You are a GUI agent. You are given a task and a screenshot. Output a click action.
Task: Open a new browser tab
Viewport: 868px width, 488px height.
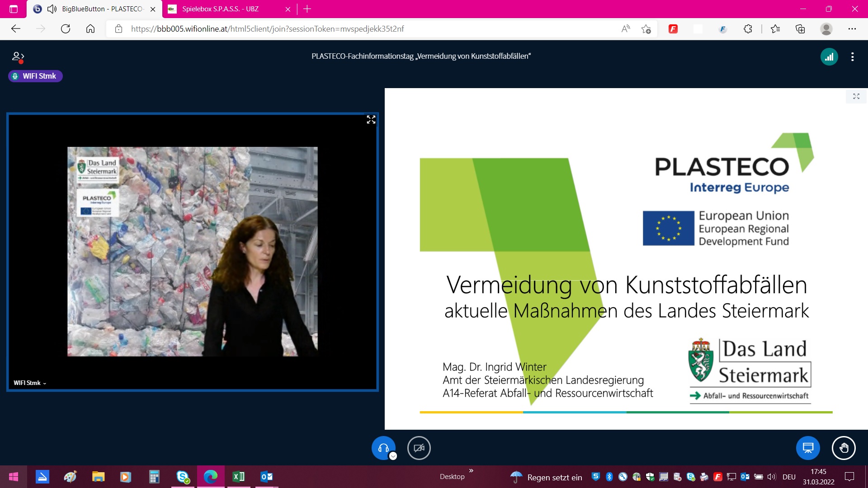[x=307, y=9]
